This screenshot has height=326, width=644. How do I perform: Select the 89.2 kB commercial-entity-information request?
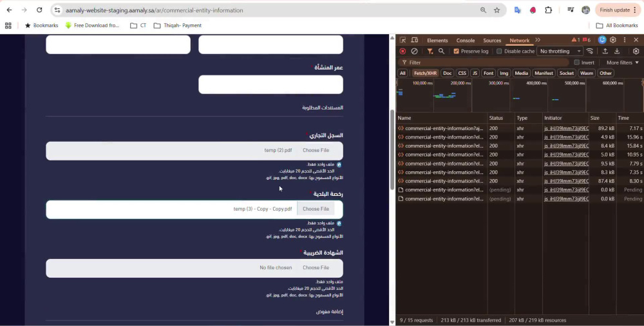pyautogui.click(x=520, y=128)
